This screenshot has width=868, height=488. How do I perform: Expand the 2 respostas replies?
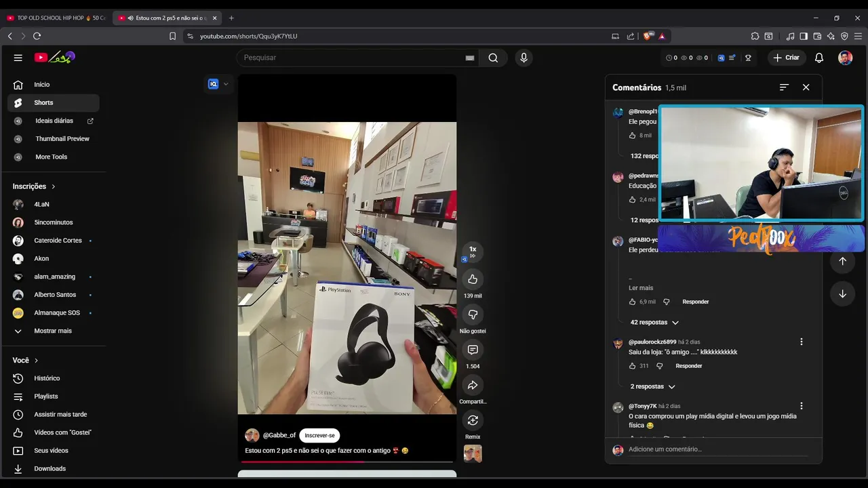tap(652, 386)
